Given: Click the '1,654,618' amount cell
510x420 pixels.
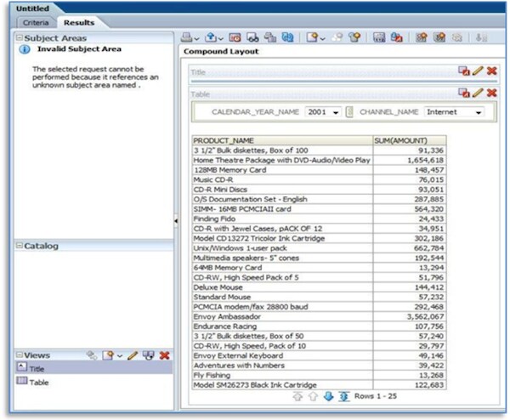Looking at the screenshot, I should 410,160.
